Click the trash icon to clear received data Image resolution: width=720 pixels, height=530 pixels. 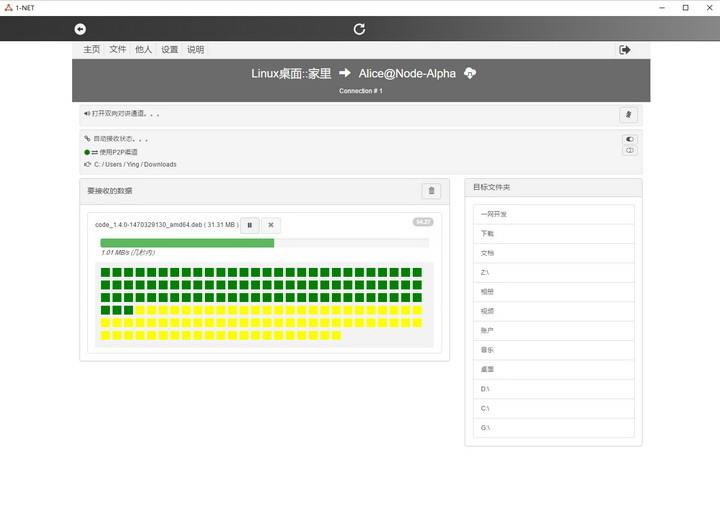tap(431, 191)
